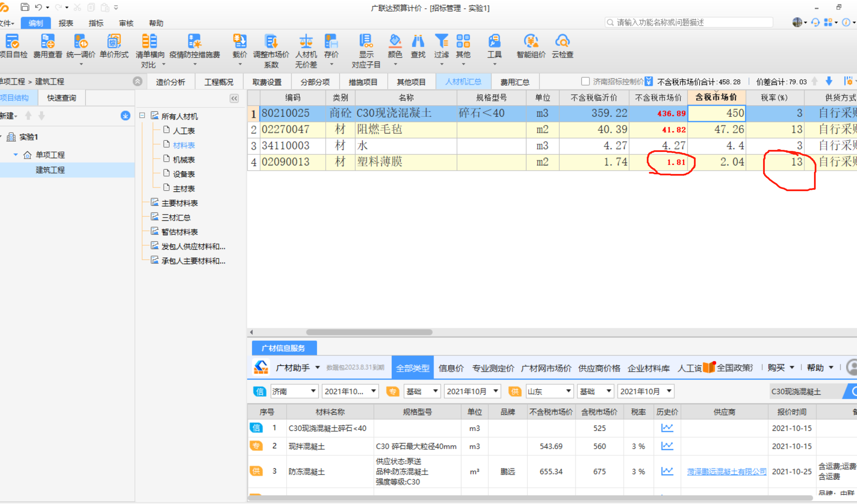Open the 帮助 menu

click(156, 23)
